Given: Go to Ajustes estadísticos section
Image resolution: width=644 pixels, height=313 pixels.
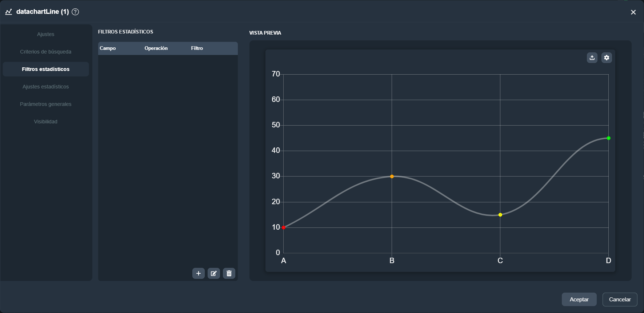Looking at the screenshot, I should (x=46, y=87).
